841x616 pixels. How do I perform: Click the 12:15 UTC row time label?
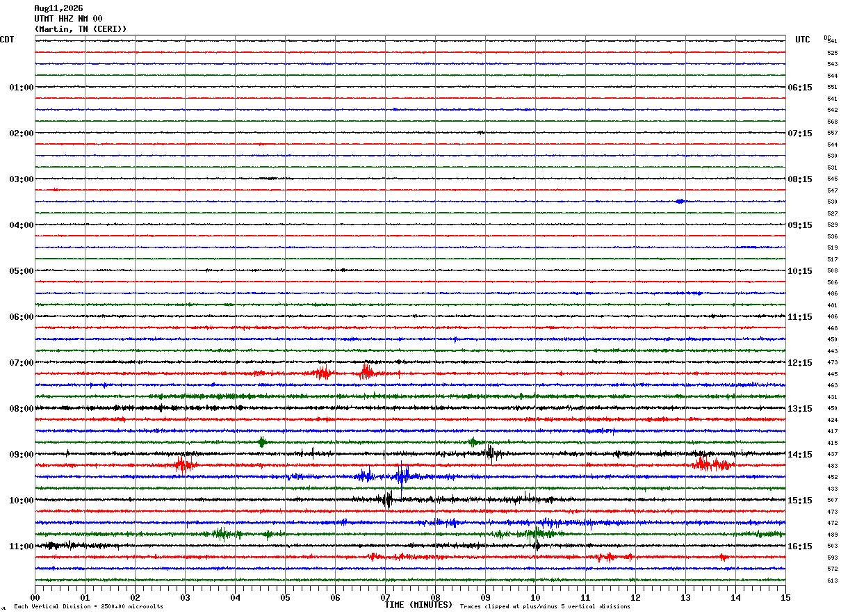pos(799,363)
